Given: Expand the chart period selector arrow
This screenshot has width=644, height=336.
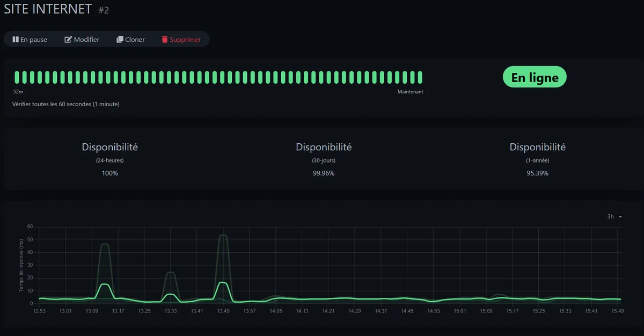Looking at the screenshot, I should pyautogui.click(x=620, y=217).
